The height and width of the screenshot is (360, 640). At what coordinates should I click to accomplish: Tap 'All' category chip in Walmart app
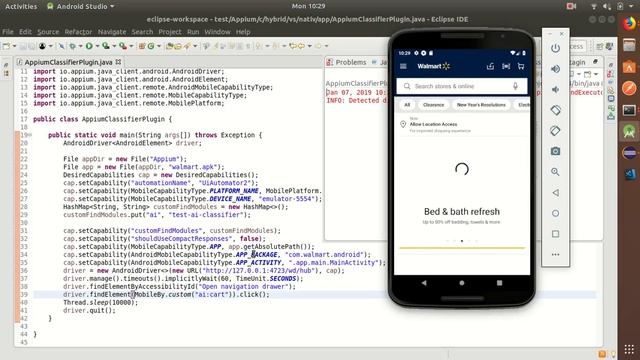[407, 105]
